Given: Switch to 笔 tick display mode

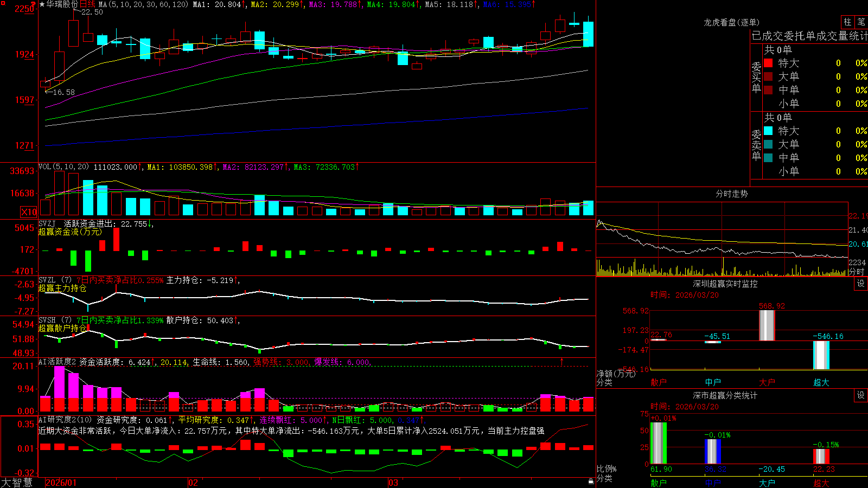Looking at the screenshot, I should tap(861, 22).
